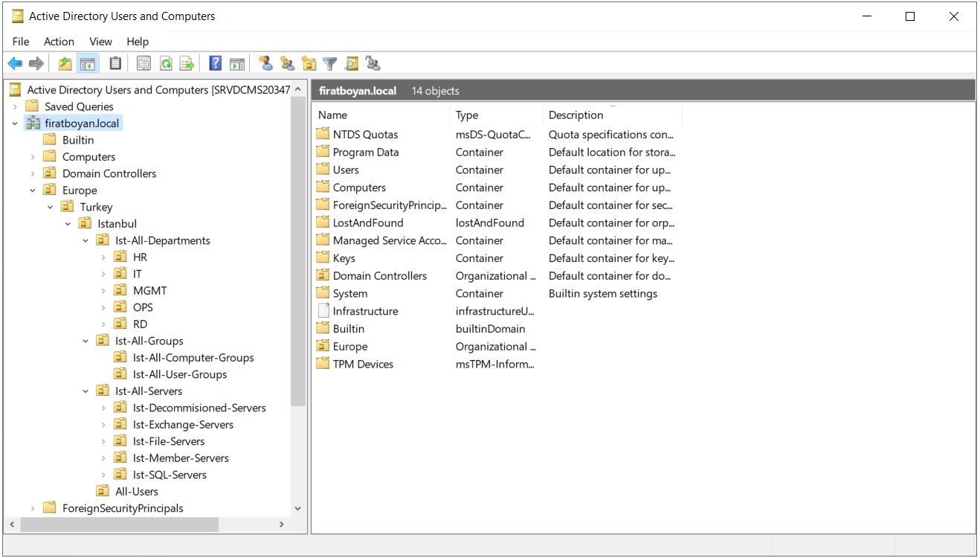Collapse the Istanbul tree node arrow

tap(68, 224)
